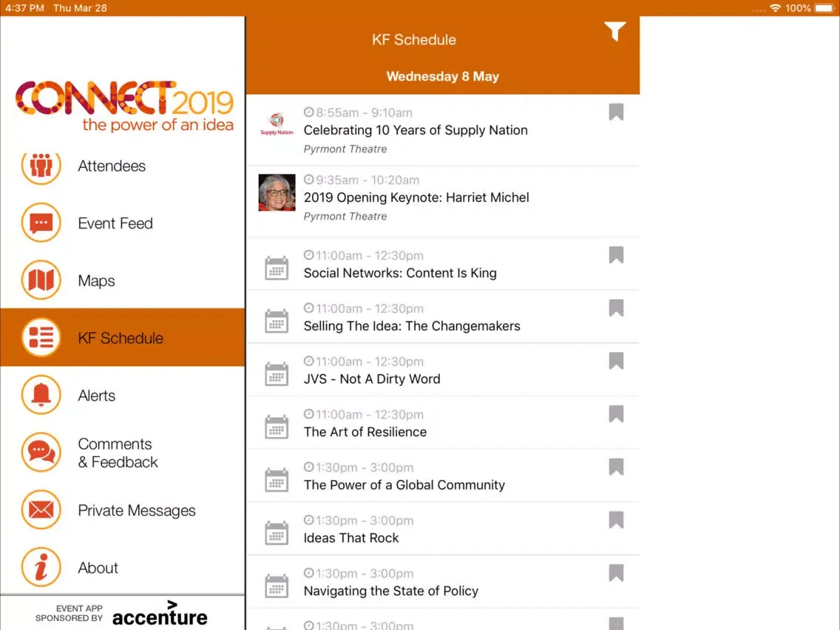The height and width of the screenshot is (630, 840).
Task: Bookmark Selling The Idea: The Changemakers
Action: pyautogui.click(x=616, y=308)
